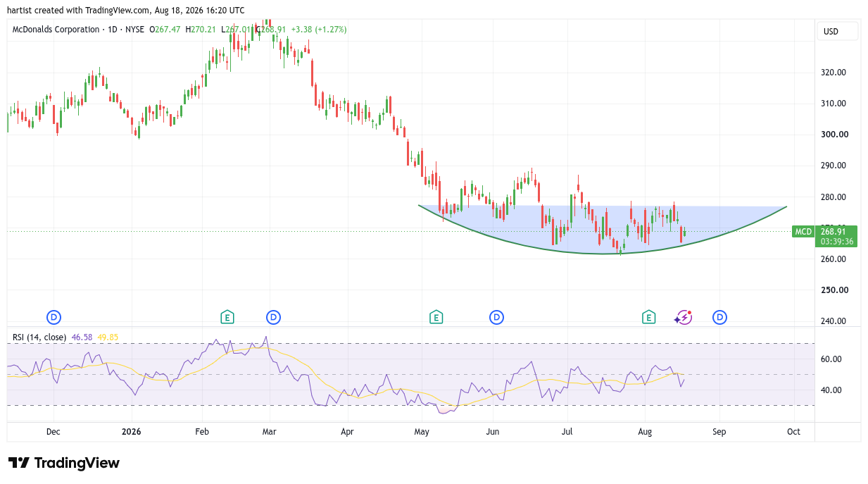Click the countdown timer 03:39:36
The width and height of the screenshot is (868, 484).
point(837,241)
